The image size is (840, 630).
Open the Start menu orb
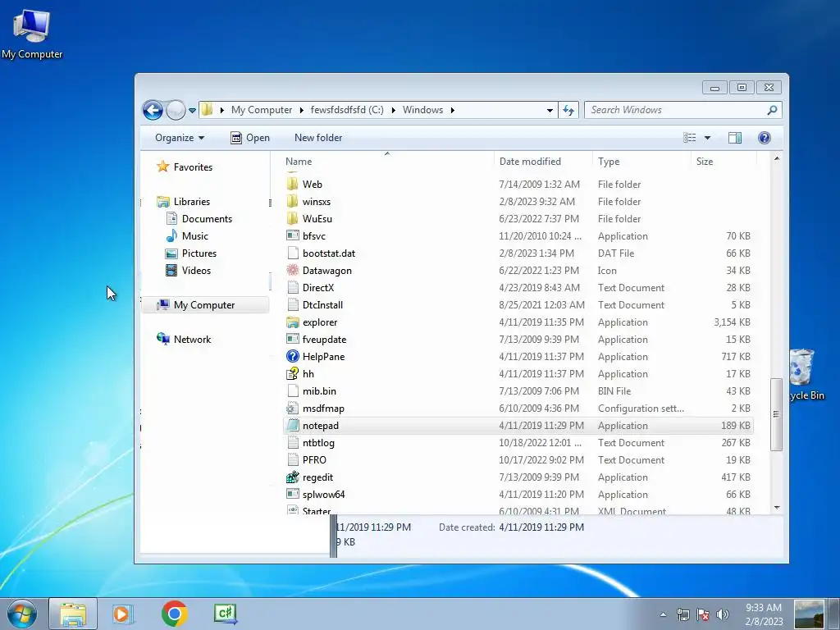pos(22,614)
